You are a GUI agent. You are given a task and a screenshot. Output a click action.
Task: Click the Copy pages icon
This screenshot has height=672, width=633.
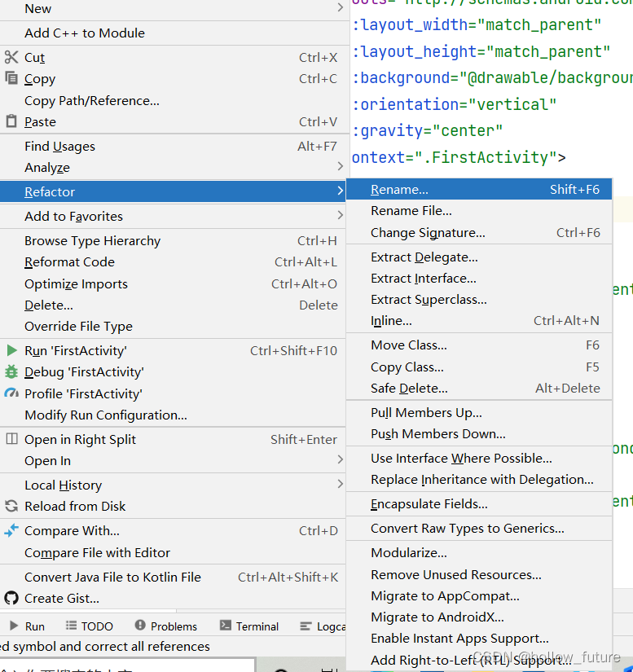[11, 78]
